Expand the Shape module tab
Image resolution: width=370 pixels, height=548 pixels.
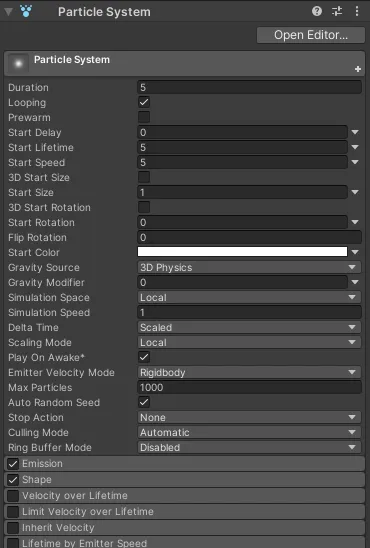click(185, 480)
